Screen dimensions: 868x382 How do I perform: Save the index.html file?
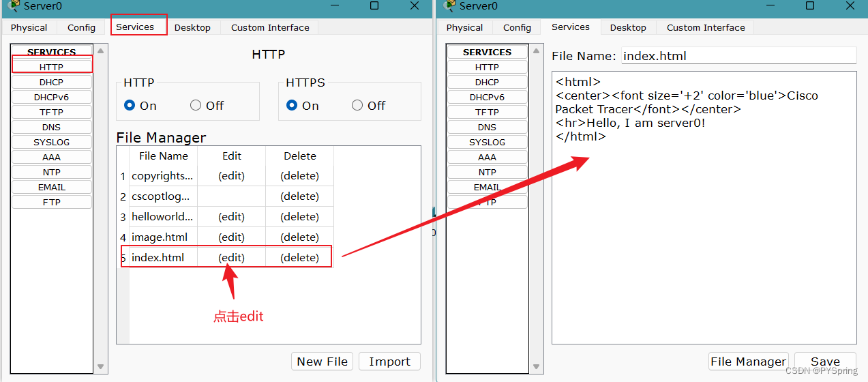825,362
